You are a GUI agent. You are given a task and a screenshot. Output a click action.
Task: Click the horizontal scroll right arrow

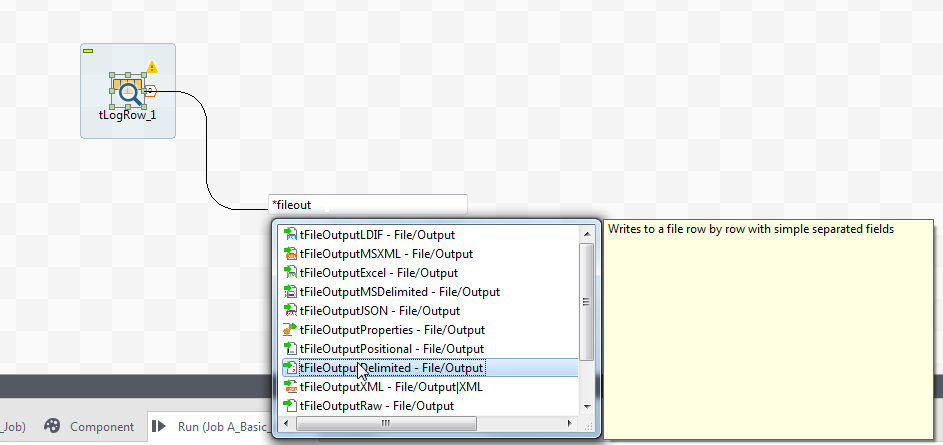[x=570, y=423]
